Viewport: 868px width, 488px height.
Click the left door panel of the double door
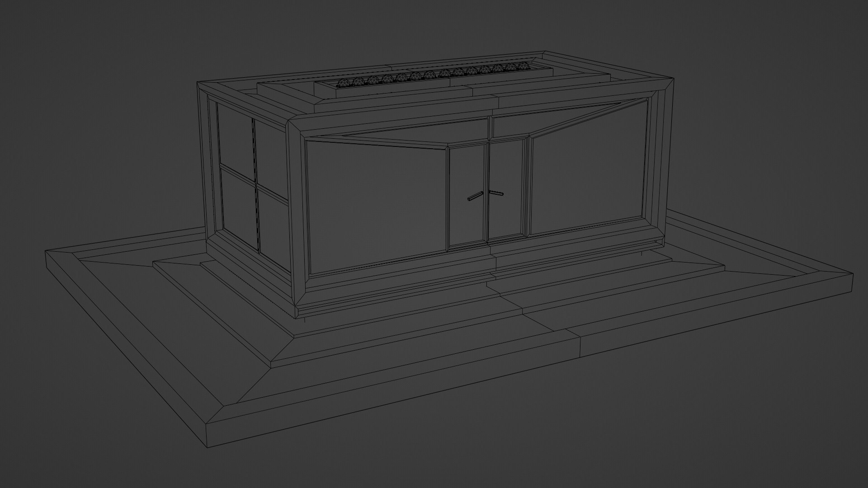(x=467, y=197)
